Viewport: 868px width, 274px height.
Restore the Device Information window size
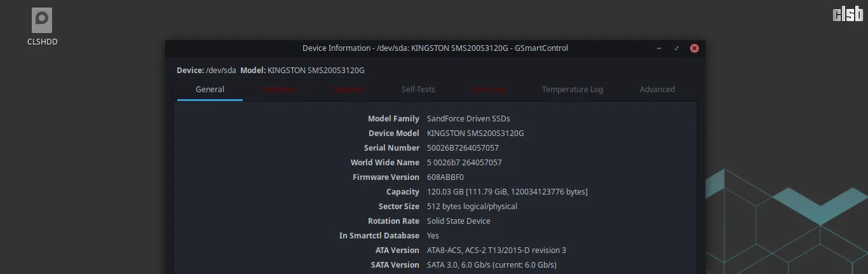[x=677, y=48]
